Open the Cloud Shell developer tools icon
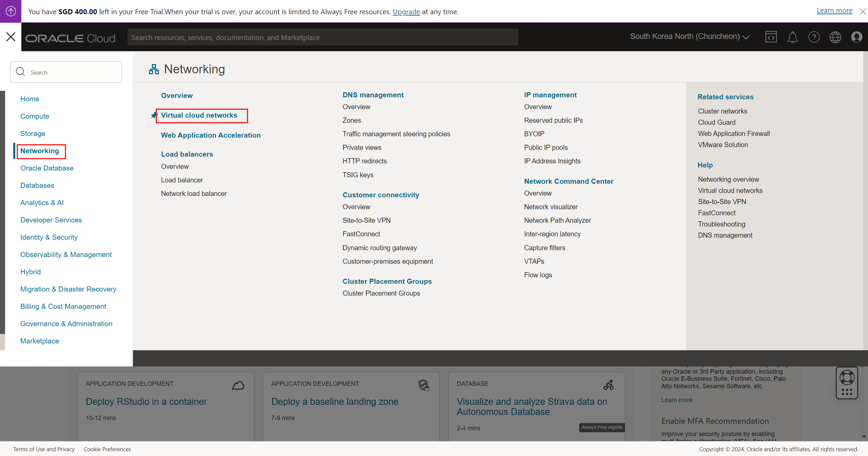The height and width of the screenshot is (456, 868). [x=771, y=37]
